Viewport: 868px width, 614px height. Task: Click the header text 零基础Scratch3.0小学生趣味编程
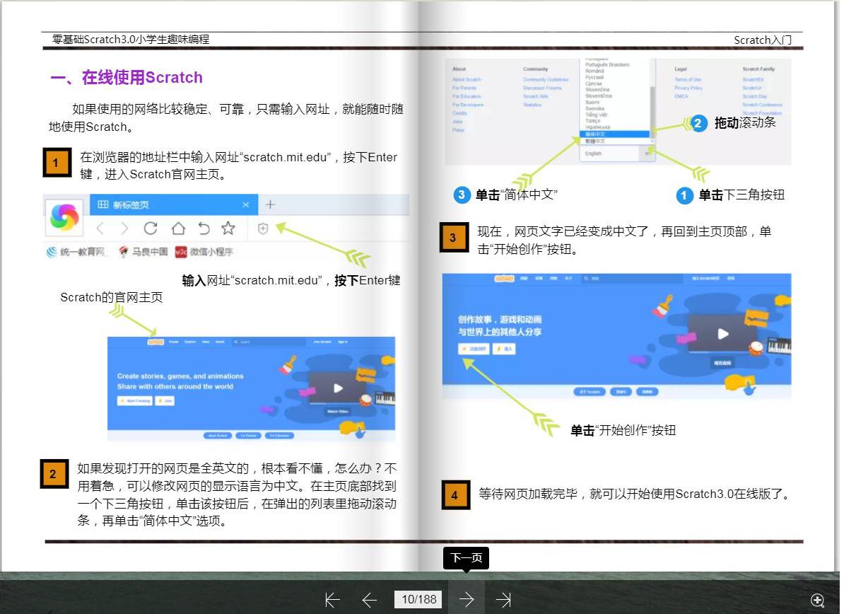pyautogui.click(x=131, y=40)
